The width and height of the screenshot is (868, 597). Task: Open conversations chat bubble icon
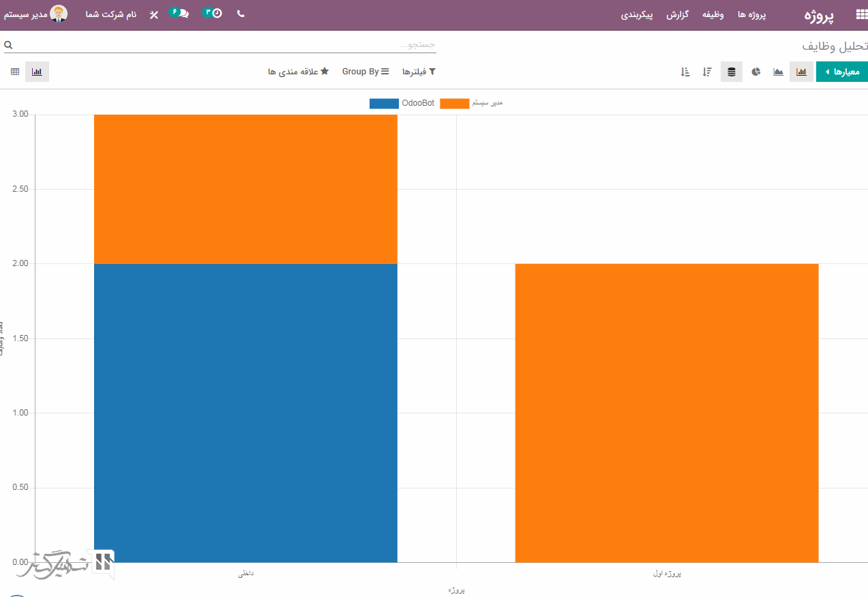coord(179,13)
